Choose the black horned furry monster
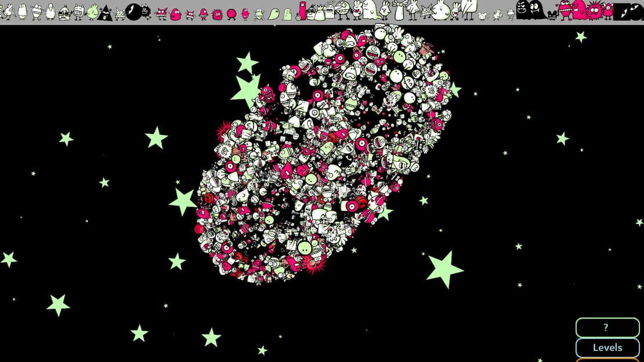 tap(146, 12)
